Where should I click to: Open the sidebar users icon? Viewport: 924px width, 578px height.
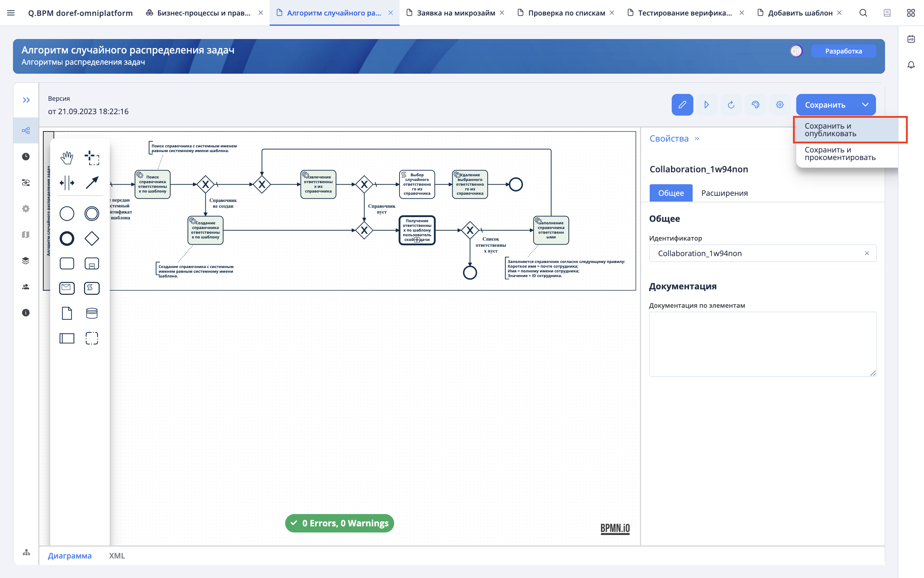[x=26, y=287]
